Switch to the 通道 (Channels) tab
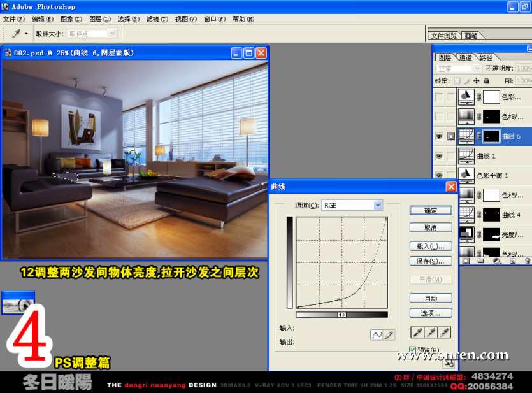 465,57
